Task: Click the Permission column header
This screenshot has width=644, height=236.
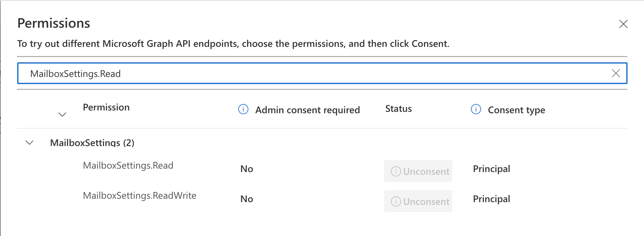Action: click(x=106, y=107)
